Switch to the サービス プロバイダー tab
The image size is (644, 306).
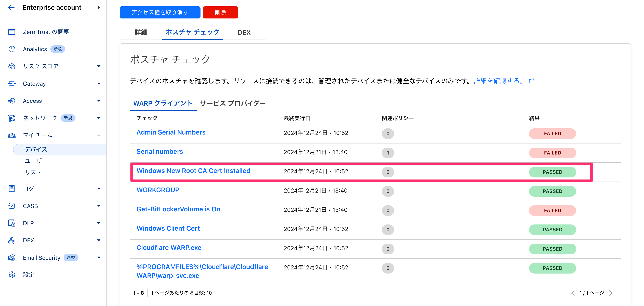pos(233,103)
